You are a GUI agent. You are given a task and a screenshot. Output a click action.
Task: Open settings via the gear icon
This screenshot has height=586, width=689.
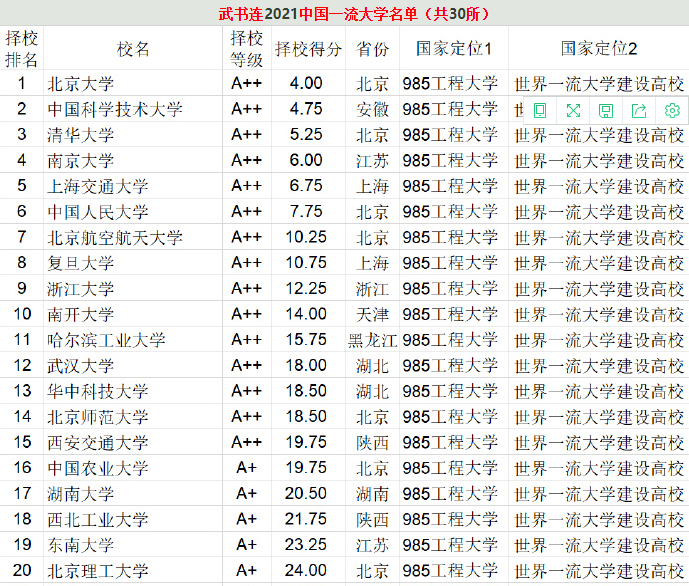click(x=672, y=111)
